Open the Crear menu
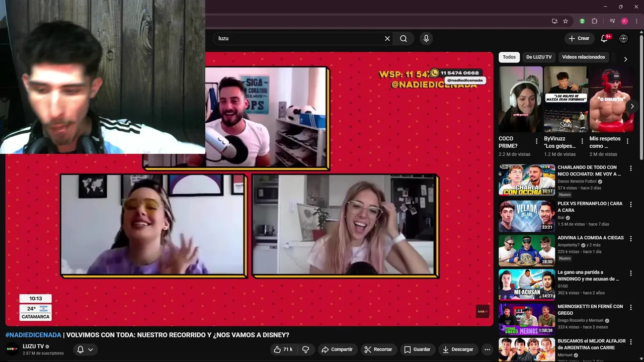644x362 pixels. click(x=579, y=38)
